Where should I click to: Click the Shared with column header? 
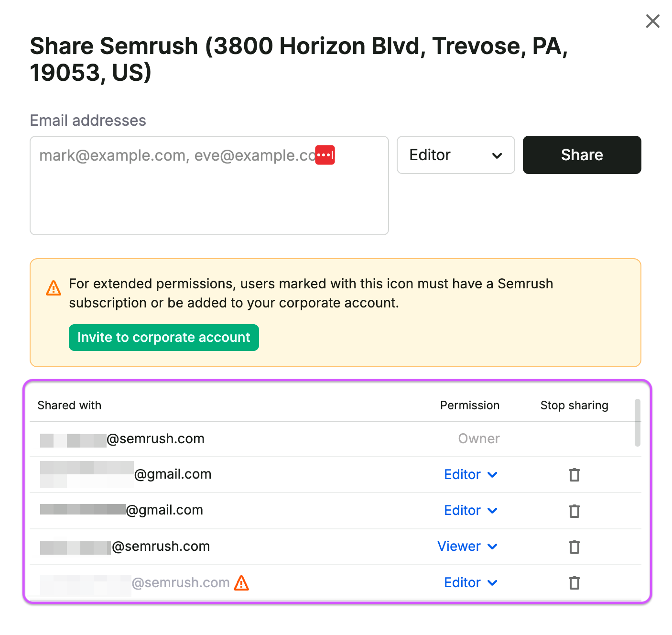[x=69, y=405]
